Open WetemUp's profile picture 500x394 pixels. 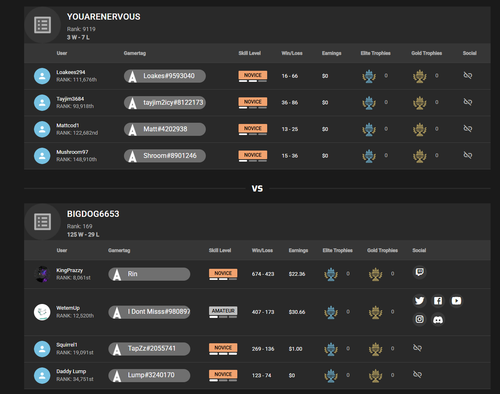pyautogui.click(x=42, y=312)
